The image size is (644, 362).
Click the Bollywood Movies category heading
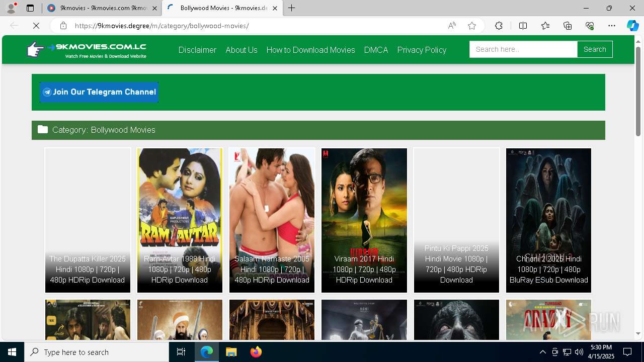tap(104, 130)
